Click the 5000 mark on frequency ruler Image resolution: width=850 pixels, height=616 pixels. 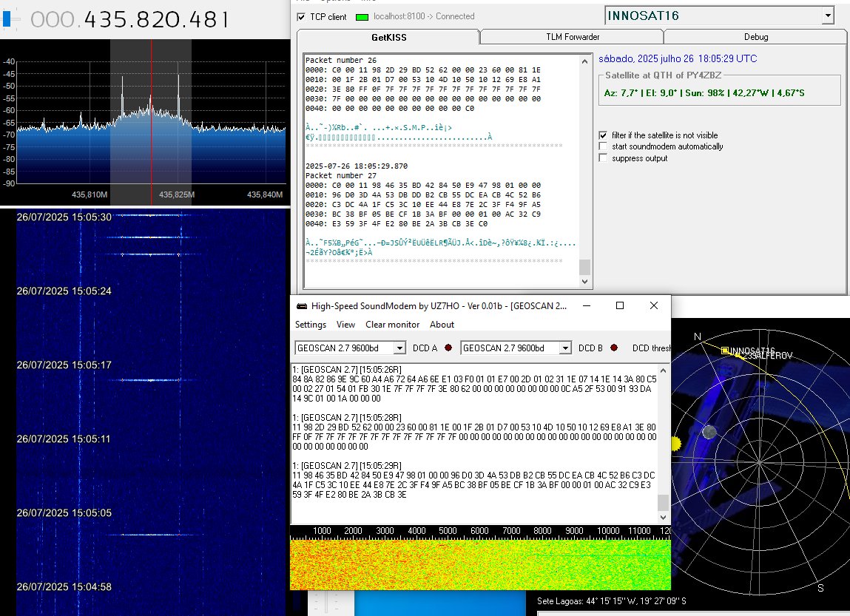point(448,531)
